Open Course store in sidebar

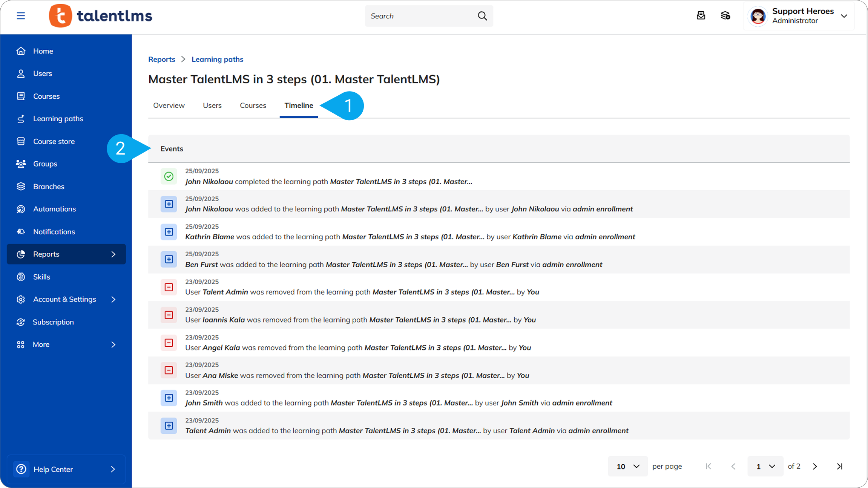click(54, 141)
